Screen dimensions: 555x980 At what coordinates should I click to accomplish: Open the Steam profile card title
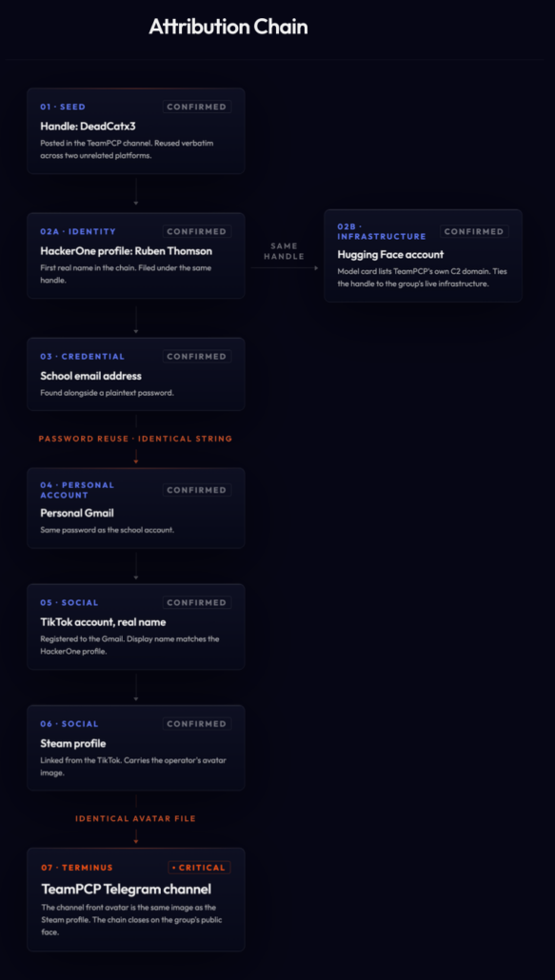click(x=73, y=744)
